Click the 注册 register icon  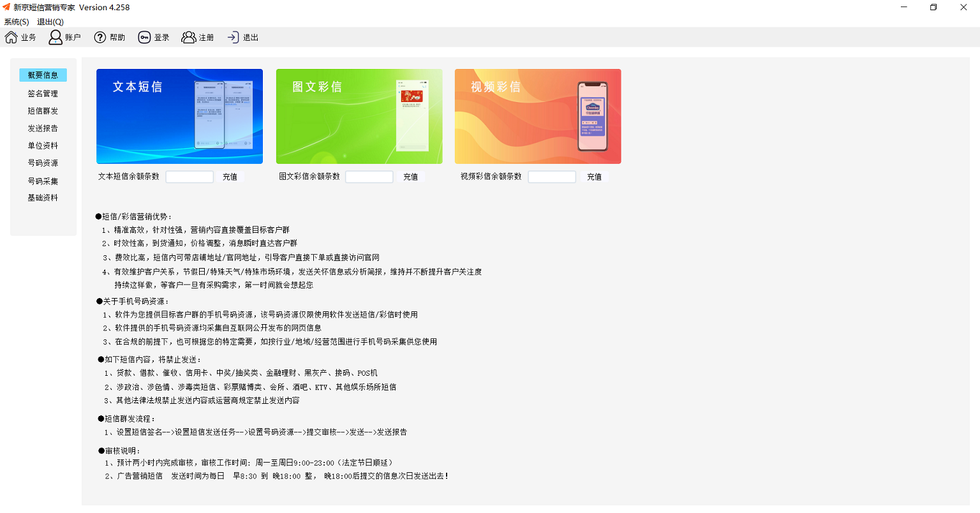pos(198,37)
